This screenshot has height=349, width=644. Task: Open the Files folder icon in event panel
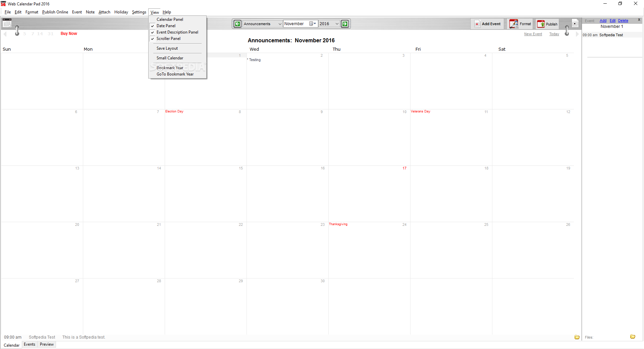633,337
